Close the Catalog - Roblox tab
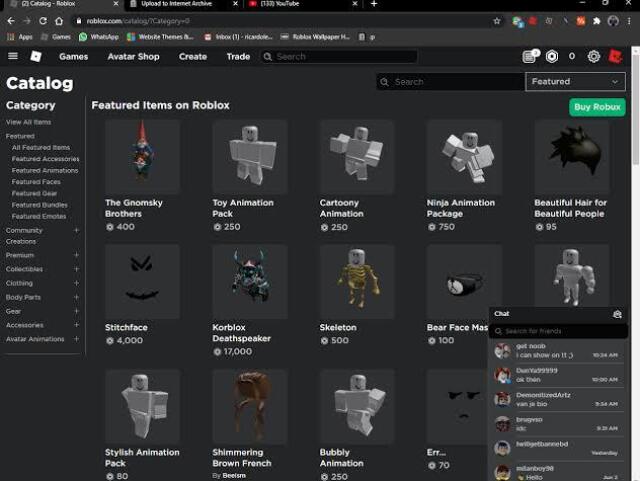 click(116, 4)
